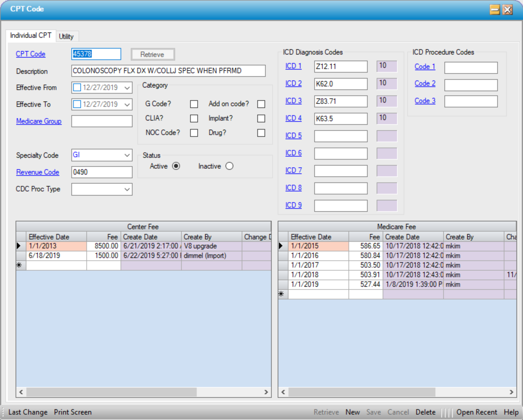Check the Drug? category box

pos(261,133)
